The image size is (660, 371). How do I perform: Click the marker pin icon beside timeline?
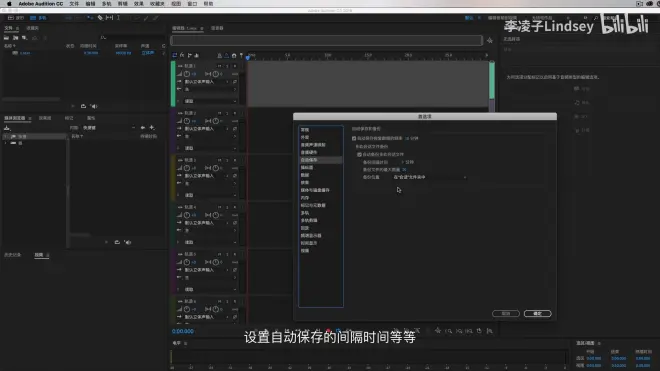point(241,55)
